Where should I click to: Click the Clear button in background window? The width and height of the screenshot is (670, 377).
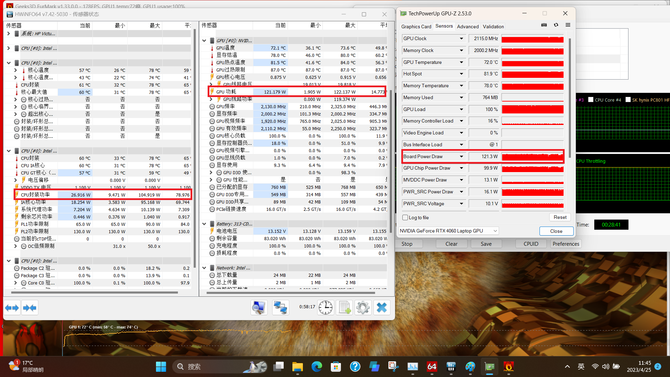coord(451,244)
